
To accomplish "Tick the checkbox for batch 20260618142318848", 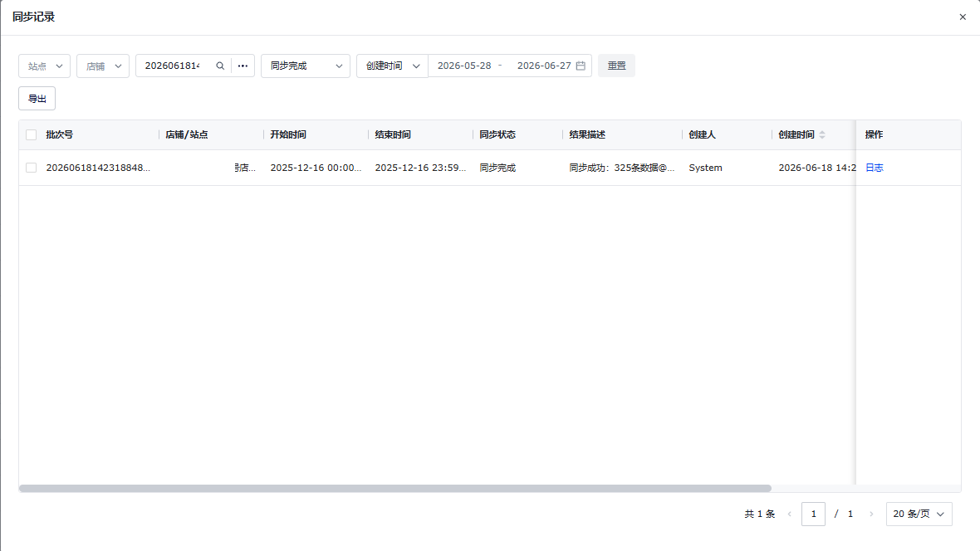I will (x=32, y=168).
